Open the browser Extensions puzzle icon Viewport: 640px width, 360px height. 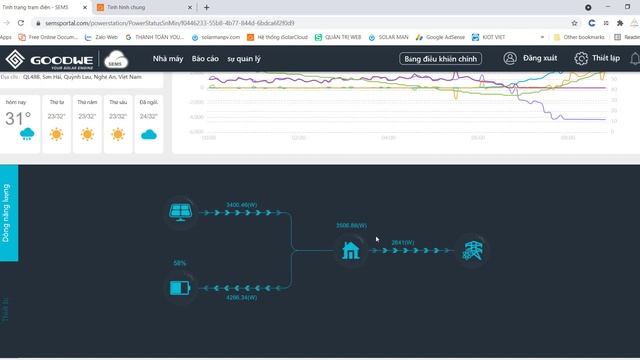[620, 23]
